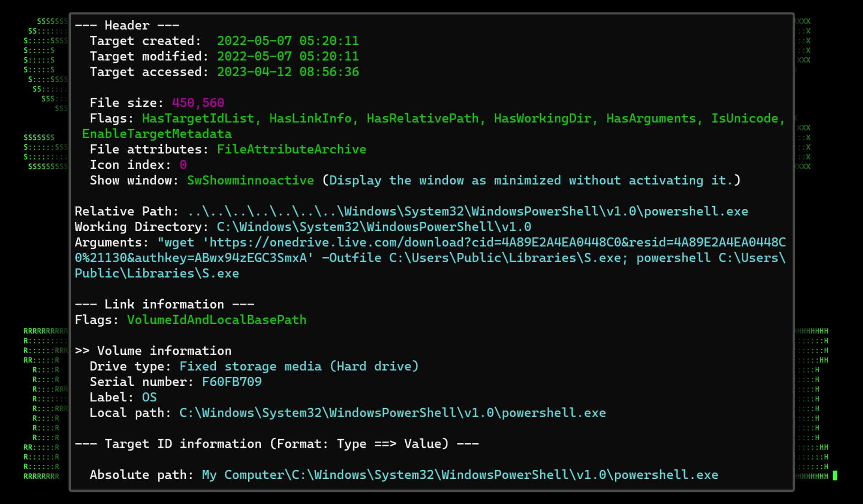Click the Working Directory path value
The height and width of the screenshot is (504, 863).
[x=374, y=227]
